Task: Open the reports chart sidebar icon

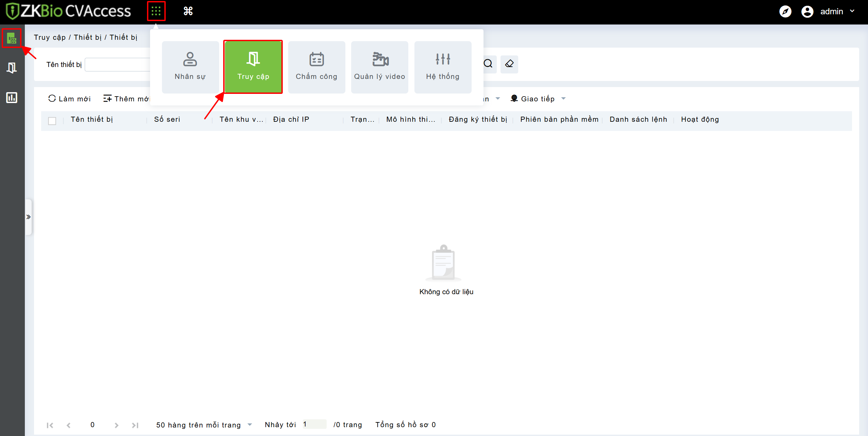Action: 12,98
